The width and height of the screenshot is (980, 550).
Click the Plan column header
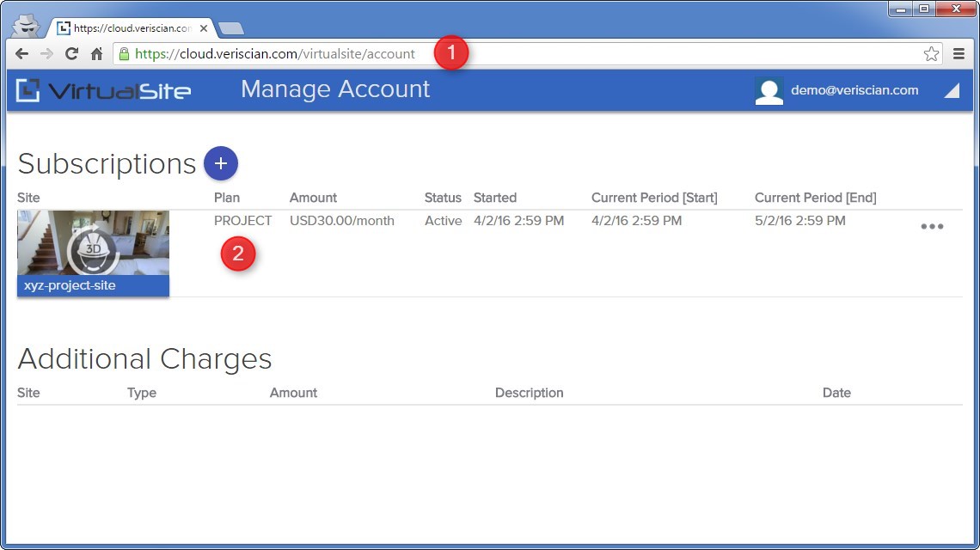coord(227,198)
